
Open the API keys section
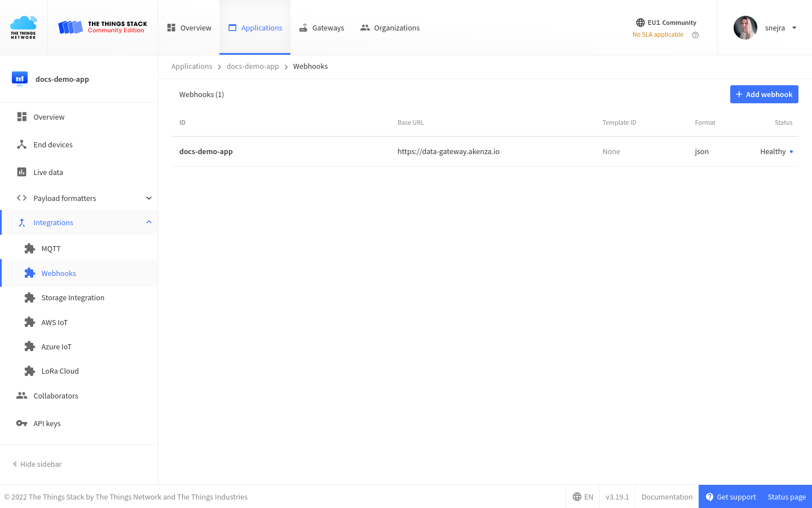[47, 423]
